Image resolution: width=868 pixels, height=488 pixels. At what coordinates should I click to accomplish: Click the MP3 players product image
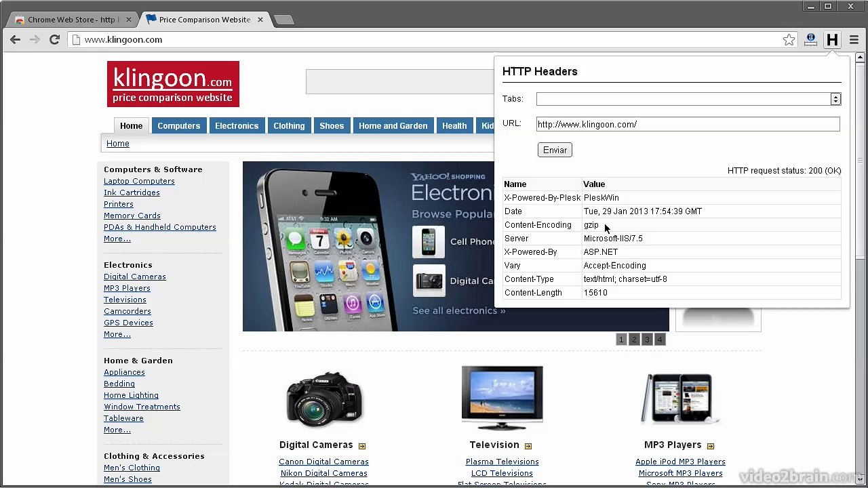coord(680,399)
